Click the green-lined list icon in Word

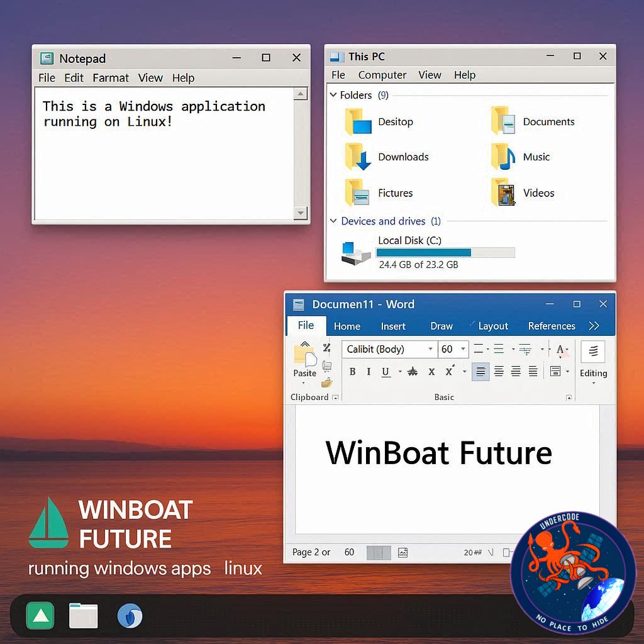pyautogui.click(x=499, y=349)
